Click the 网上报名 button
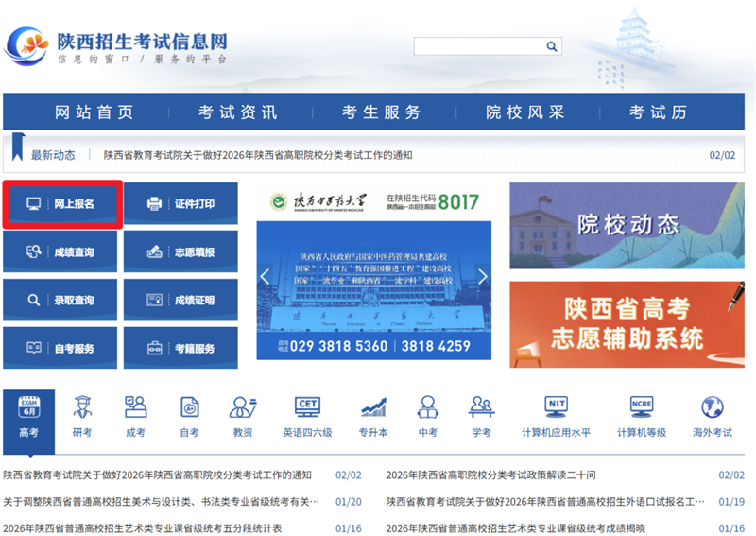The height and width of the screenshot is (536, 756). click(62, 204)
